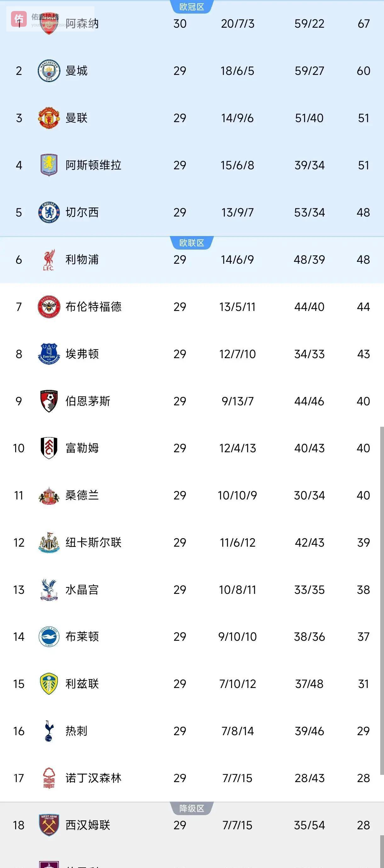Click the Tottenham cockerel logo
The image size is (384, 868).
click(49, 731)
